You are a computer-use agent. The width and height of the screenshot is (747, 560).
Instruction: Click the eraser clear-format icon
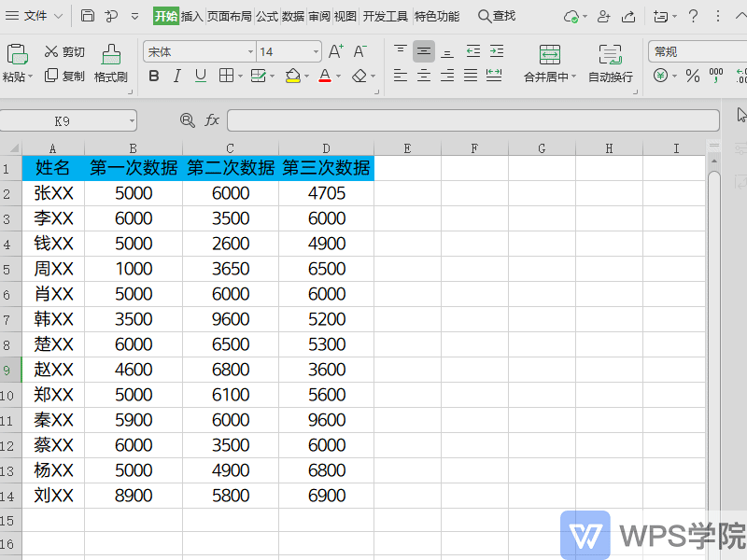click(x=359, y=77)
